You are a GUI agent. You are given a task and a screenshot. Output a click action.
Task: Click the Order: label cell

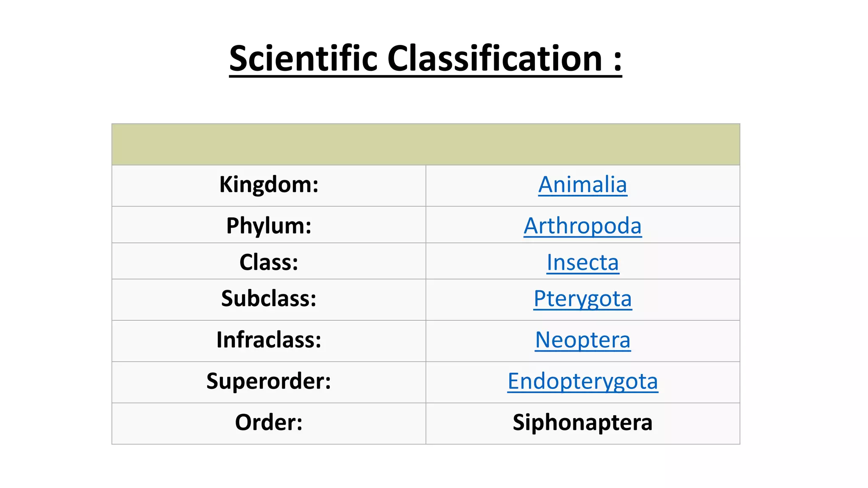(x=269, y=423)
